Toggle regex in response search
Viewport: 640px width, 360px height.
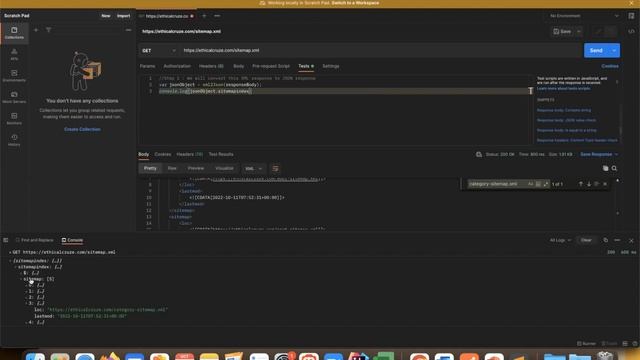click(x=546, y=184)
